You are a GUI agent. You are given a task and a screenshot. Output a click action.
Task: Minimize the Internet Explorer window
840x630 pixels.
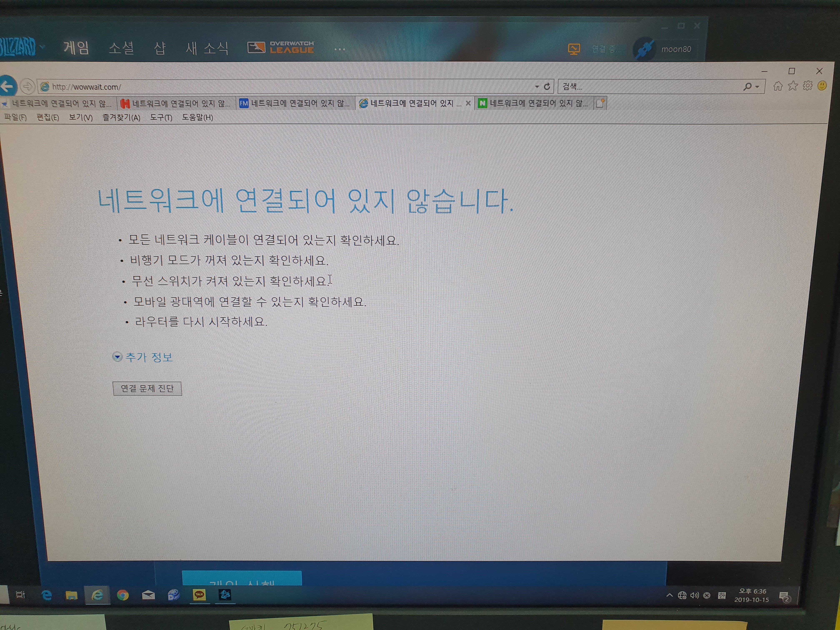click(x=764, y=71)
